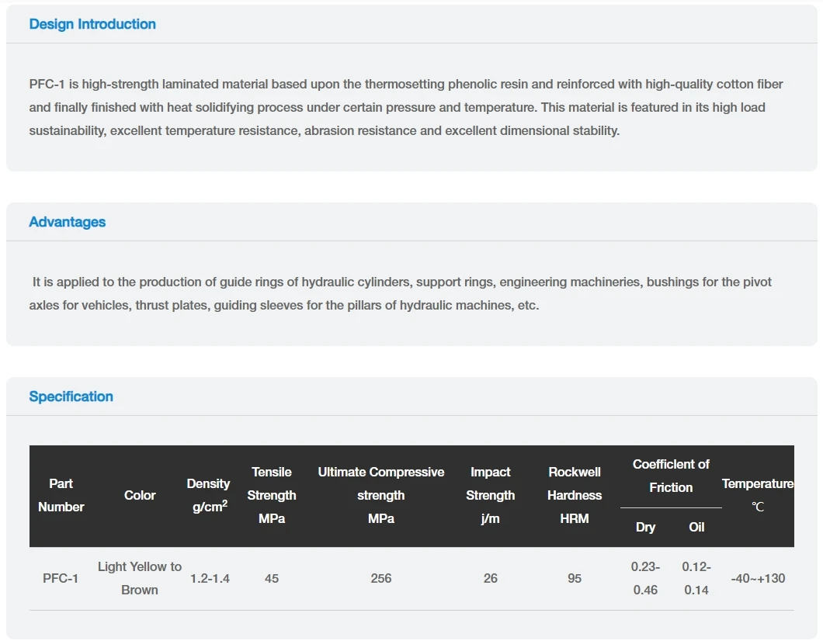The width and height of the screenshot is (823, 644).
Task: Click the Design Introduction section heading
Action: 92,24
